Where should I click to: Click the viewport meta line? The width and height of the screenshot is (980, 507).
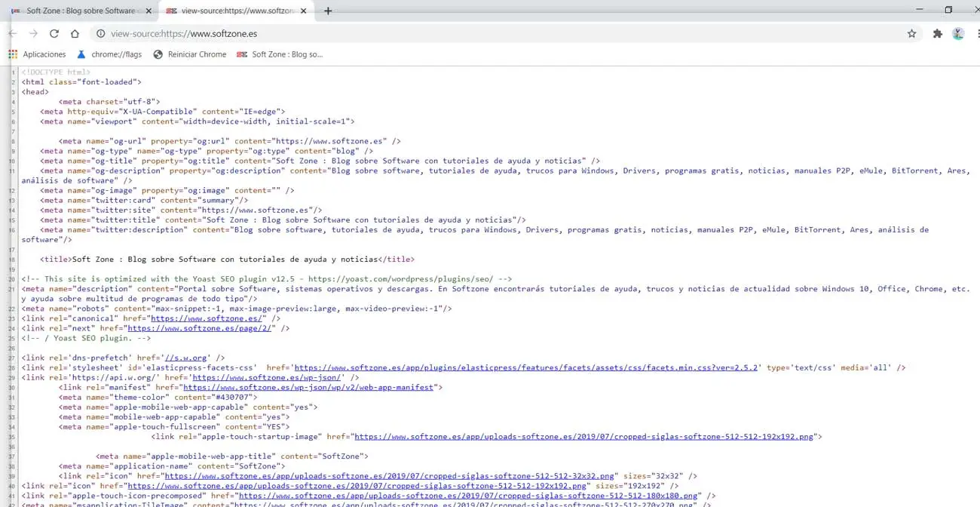[198, 121]
